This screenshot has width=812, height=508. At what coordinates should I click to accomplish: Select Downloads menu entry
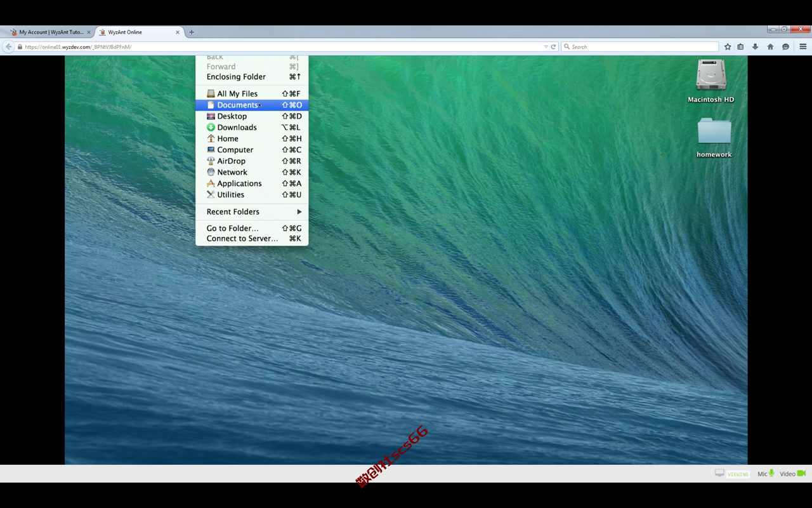(x=252, y=128)
